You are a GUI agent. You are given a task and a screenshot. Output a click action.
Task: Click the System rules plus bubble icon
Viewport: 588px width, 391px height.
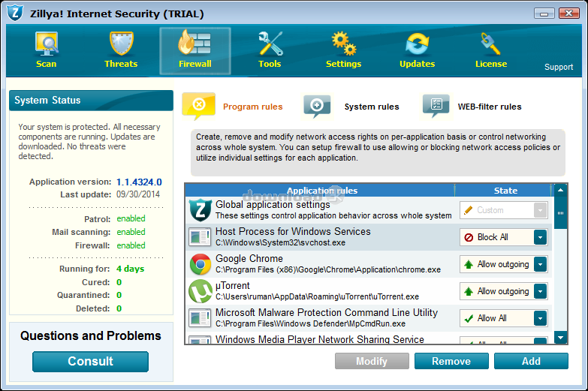pyautogui.click(x=317, y=107)
